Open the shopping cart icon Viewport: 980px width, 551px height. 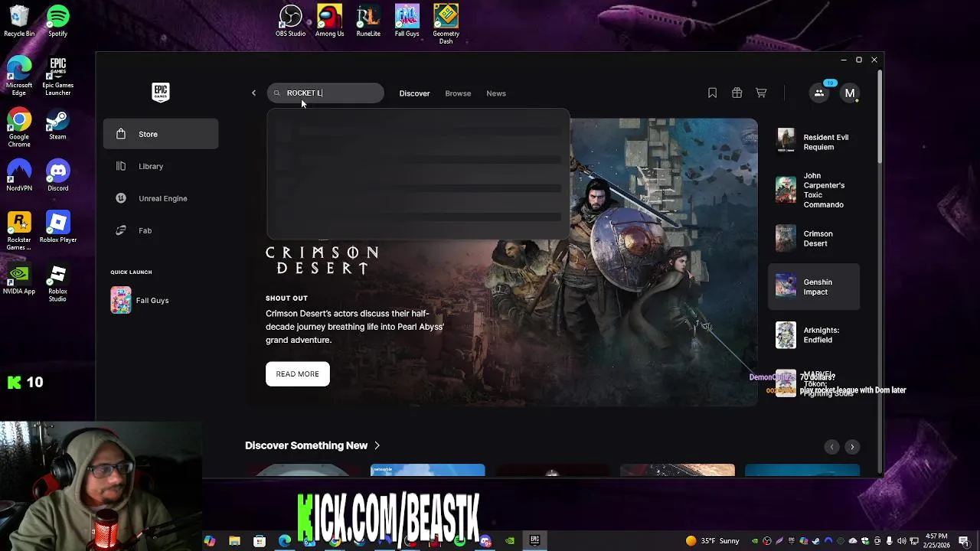tap(761, 93)
